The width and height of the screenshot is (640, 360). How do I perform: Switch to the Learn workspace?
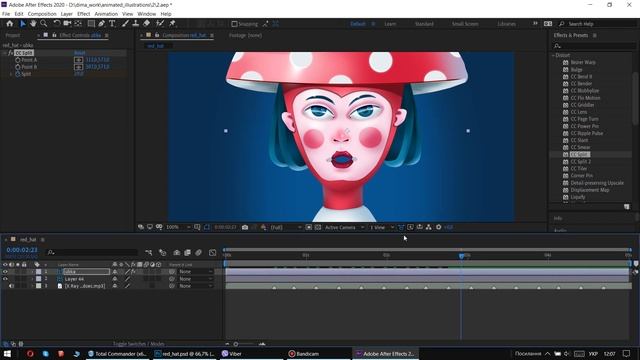(x=390, y=24)
